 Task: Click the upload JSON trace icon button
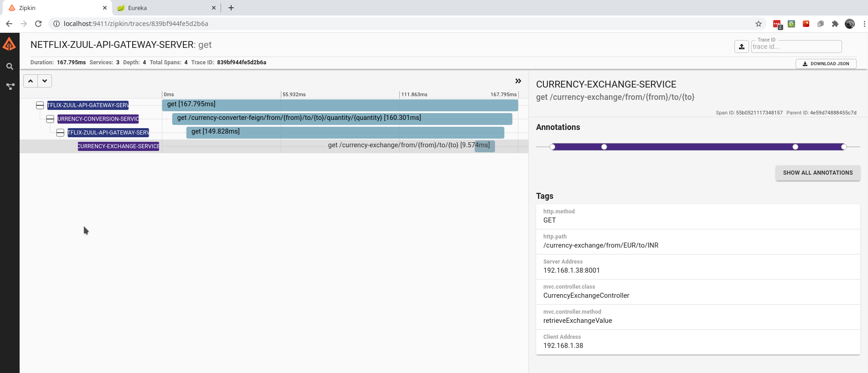click(742, 47)
